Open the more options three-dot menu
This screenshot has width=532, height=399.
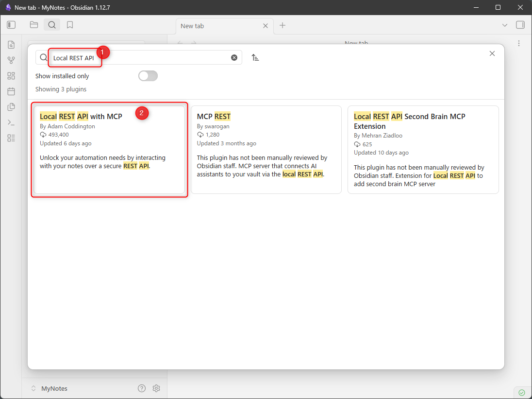tap(519, 43)
